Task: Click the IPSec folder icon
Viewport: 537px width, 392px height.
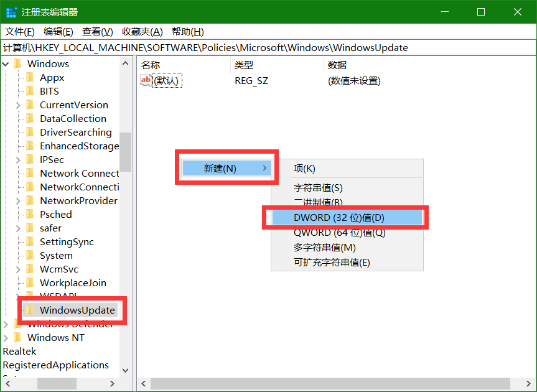Action: point(30,159)
